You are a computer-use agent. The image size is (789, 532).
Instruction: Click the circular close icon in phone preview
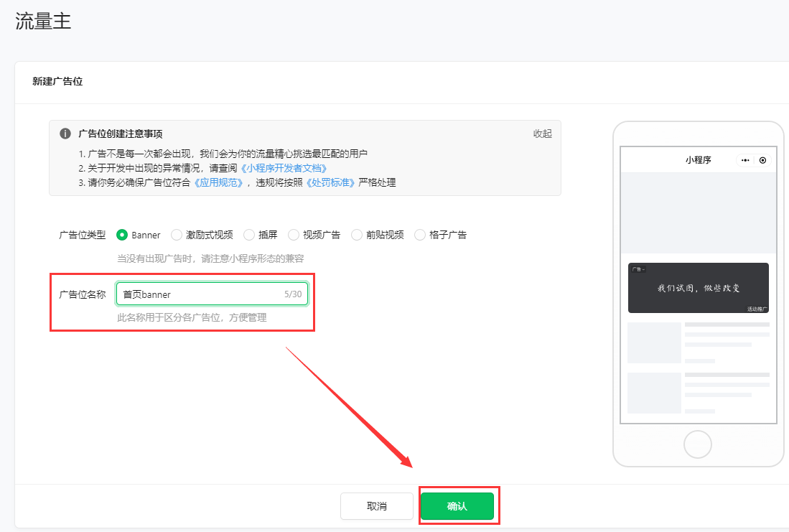pos(762,160)
